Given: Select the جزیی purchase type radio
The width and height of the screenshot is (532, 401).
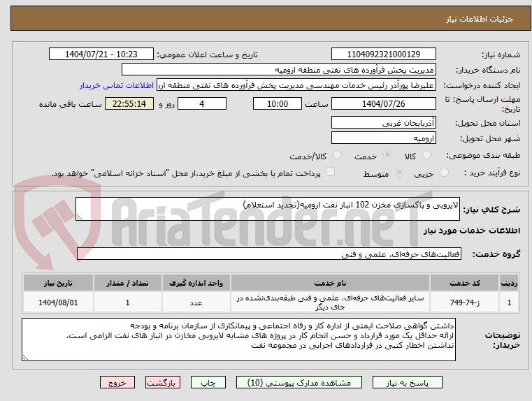Looking at the screenshot, I should [444, 173].
